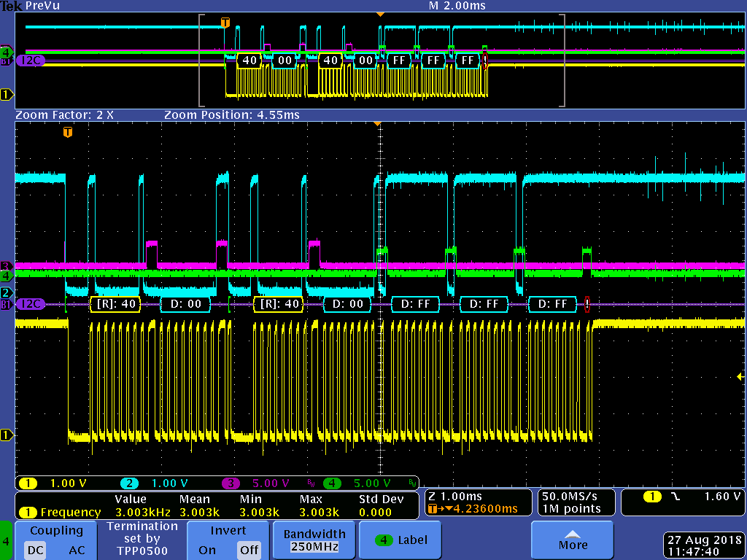Click the 50.0MS/s sample rate
747x560 pixels.
569,496
